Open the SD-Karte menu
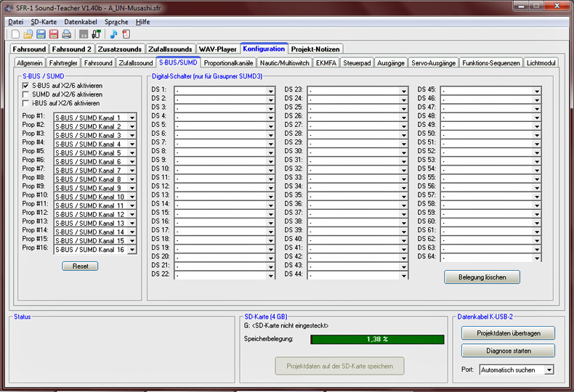Screen dimensions: 574x392 44,22
